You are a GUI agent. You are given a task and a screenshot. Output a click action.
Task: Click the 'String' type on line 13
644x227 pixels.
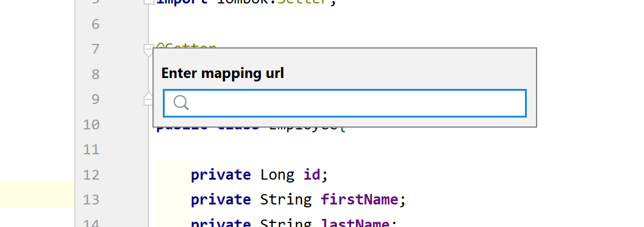(x=286, y=200)
